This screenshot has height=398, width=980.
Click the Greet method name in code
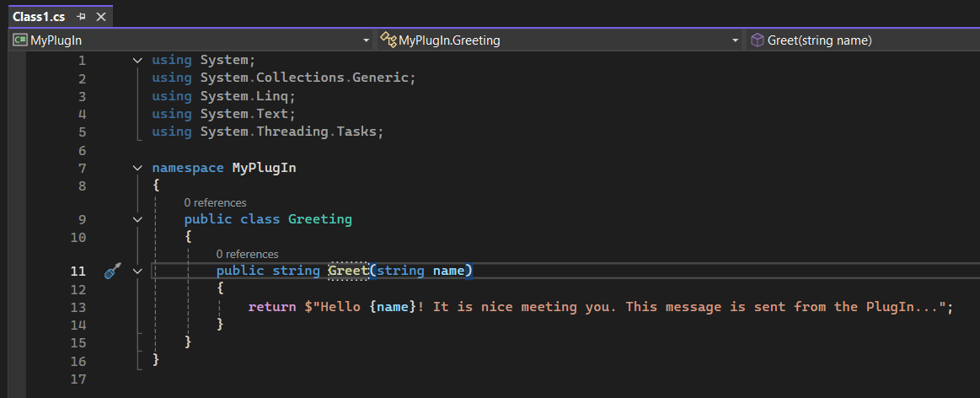[348, 271]
